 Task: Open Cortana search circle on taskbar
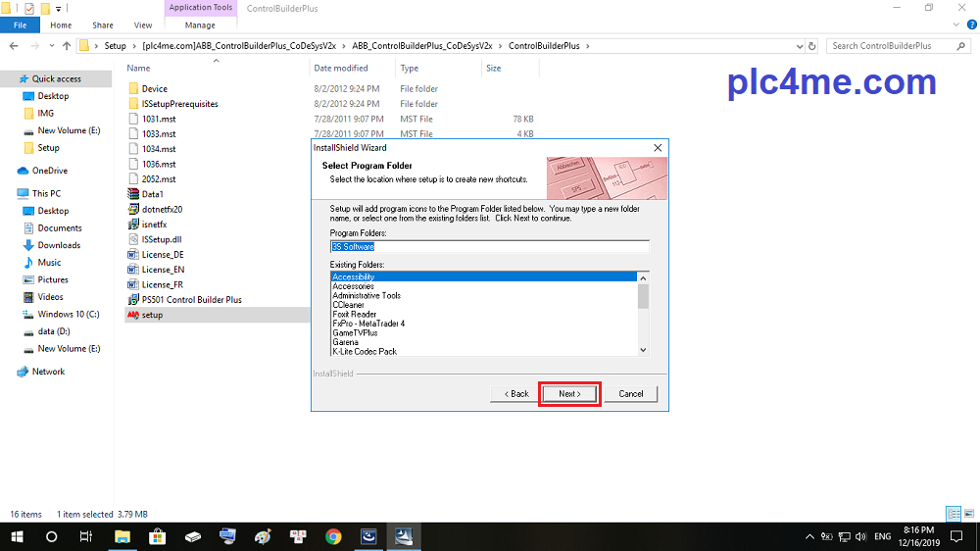click(52, 536)
